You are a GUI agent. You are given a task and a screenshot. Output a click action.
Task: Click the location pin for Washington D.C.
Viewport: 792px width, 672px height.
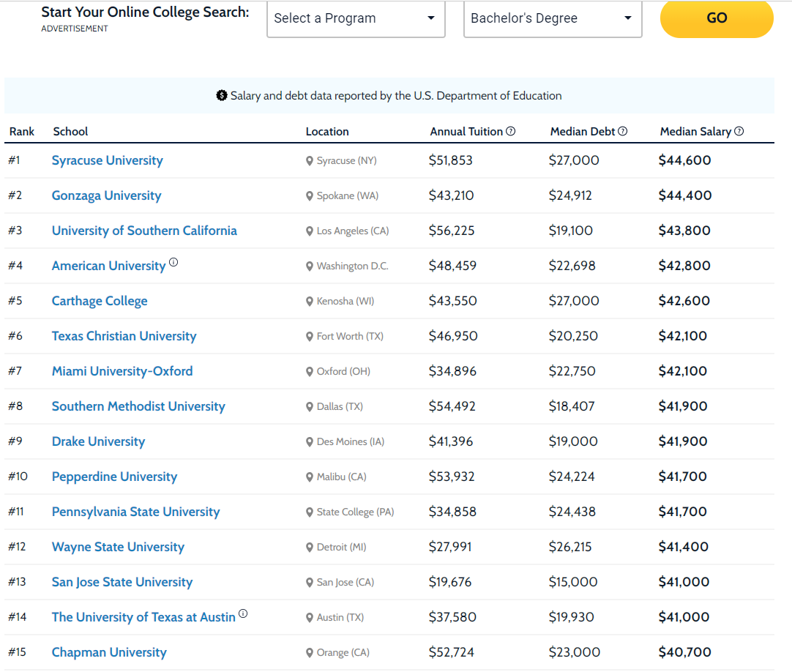point(310,266)
